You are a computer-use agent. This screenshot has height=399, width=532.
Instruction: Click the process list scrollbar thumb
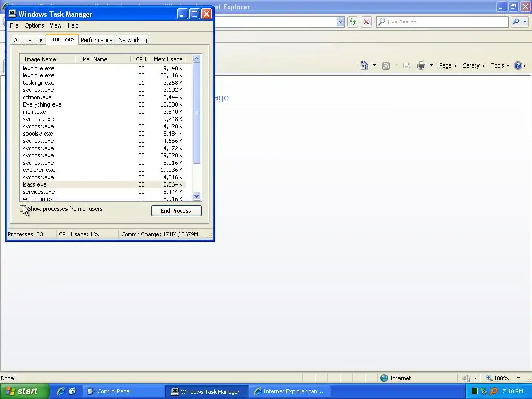(x=196, y=113)
